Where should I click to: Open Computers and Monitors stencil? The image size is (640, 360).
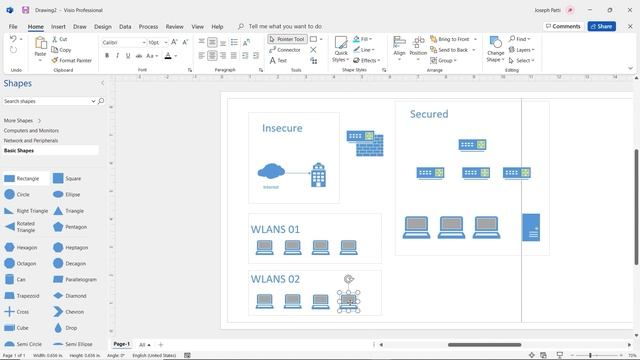tap(31, 131)
